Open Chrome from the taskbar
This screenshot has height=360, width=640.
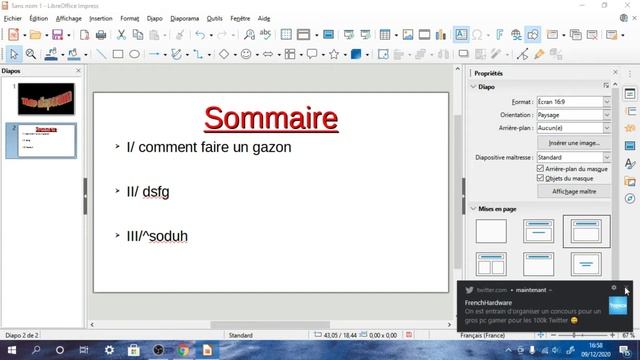[183, 350]
